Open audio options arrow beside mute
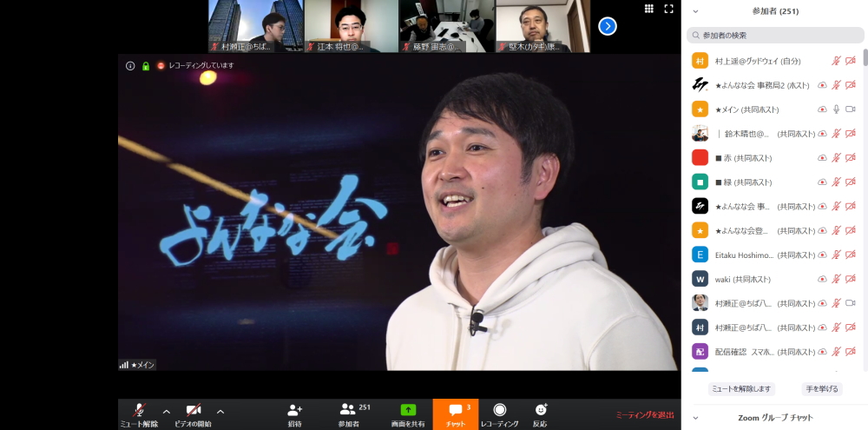The image size is (868, 430). pos(167,412)
